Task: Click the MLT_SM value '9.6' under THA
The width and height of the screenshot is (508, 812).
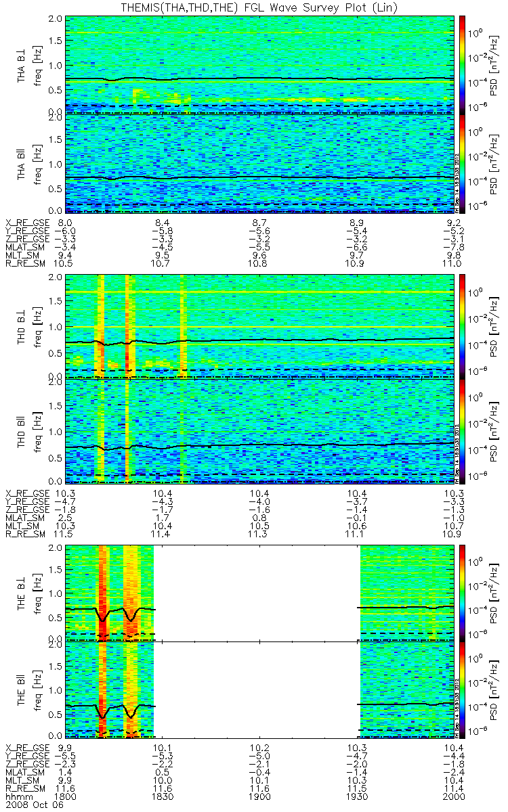Action: tap(259, 255)
